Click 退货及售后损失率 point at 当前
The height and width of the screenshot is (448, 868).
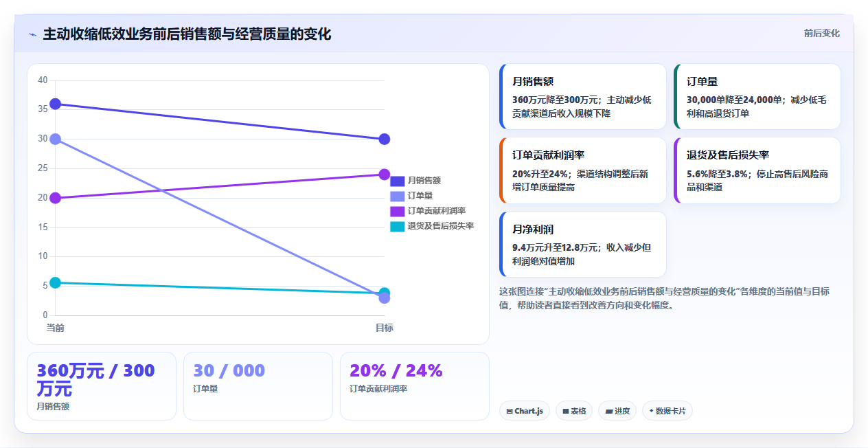coord(56,282)
